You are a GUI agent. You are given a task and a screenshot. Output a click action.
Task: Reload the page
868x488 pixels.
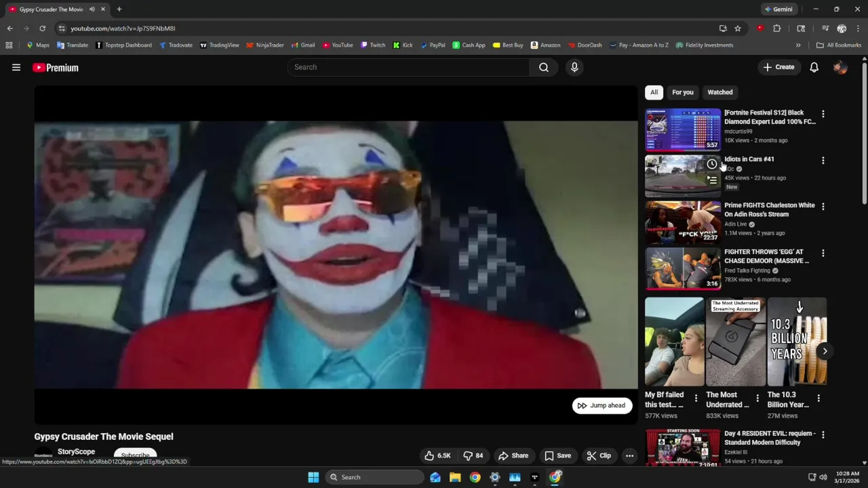(42, 28)
